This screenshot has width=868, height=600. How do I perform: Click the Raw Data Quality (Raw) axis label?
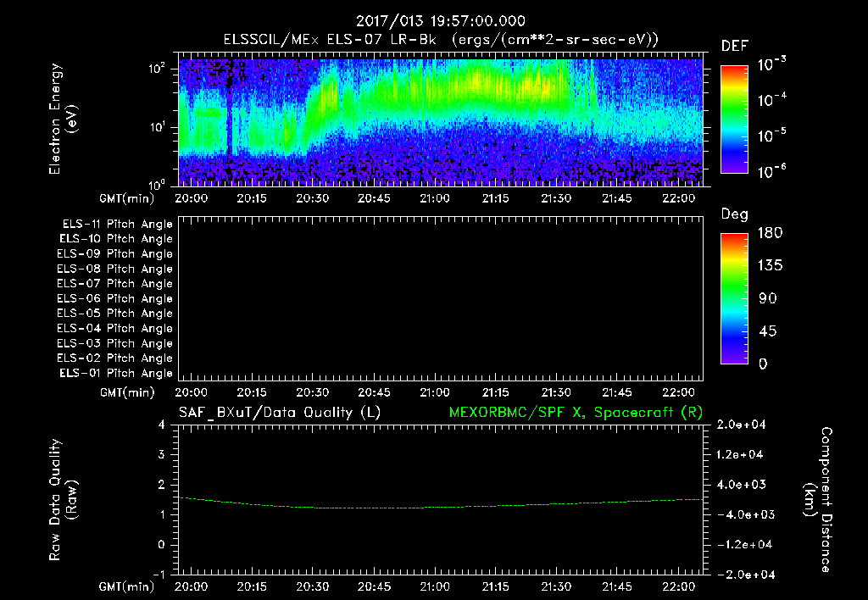[63, 500]
